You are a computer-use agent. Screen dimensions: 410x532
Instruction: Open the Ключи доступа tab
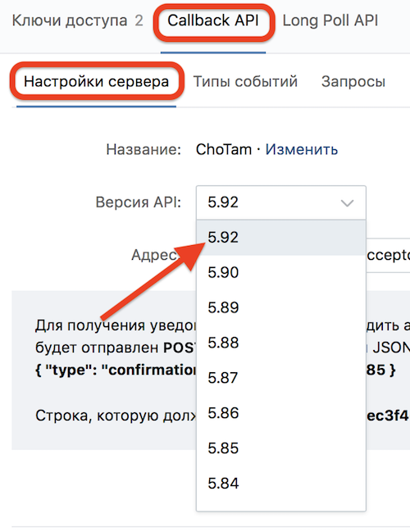77,21
